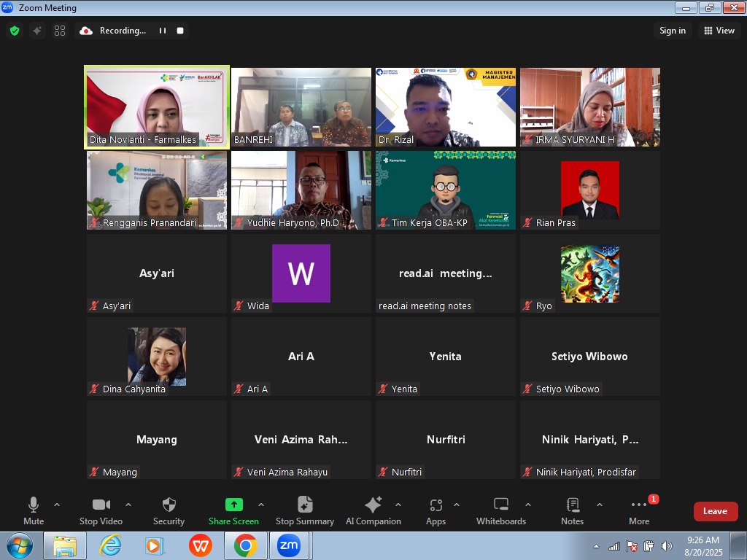This screenshot has width=747, height=560.
Task: Toggle Stop Video camera button
Action: click(x=101, y=510)
